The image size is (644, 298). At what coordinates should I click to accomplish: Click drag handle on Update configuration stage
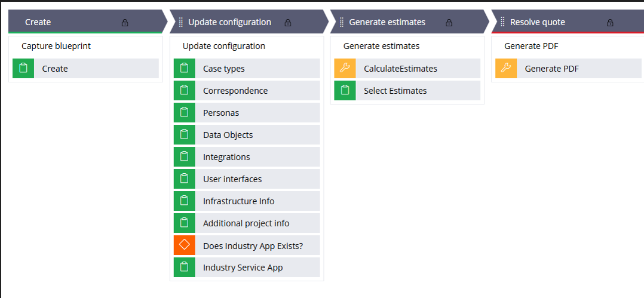(181, 23)
